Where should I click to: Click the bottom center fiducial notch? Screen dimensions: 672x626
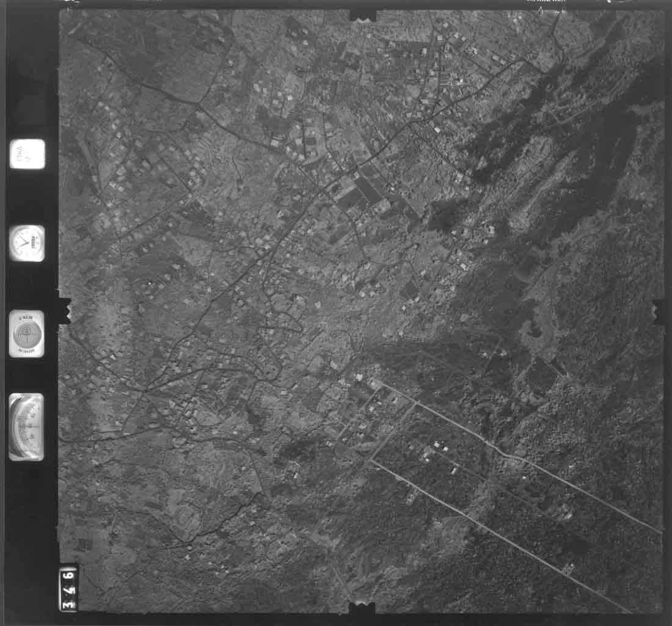click(362, 606)
